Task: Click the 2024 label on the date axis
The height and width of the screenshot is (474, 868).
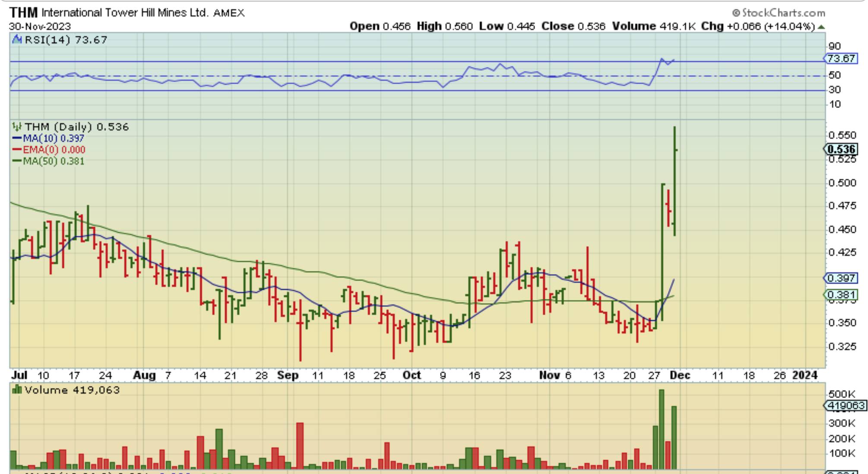Action: click(x=805, y=375)
